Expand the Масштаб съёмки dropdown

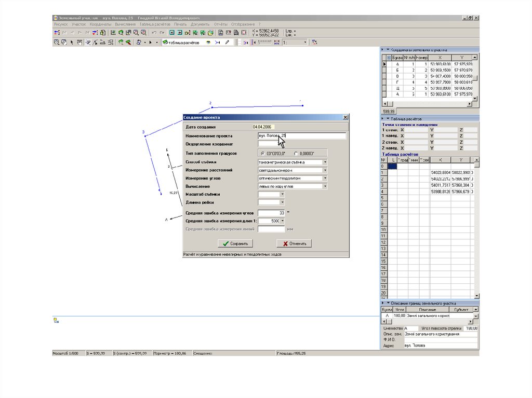tap(282, 194)
